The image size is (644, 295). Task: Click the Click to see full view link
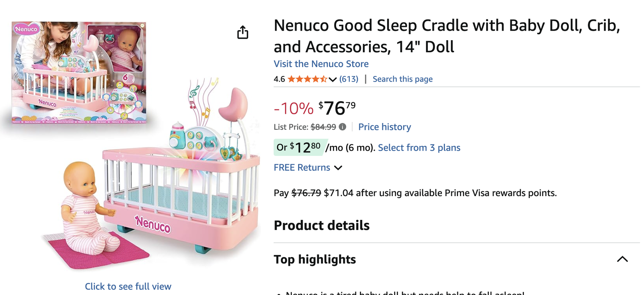[128, 286]
